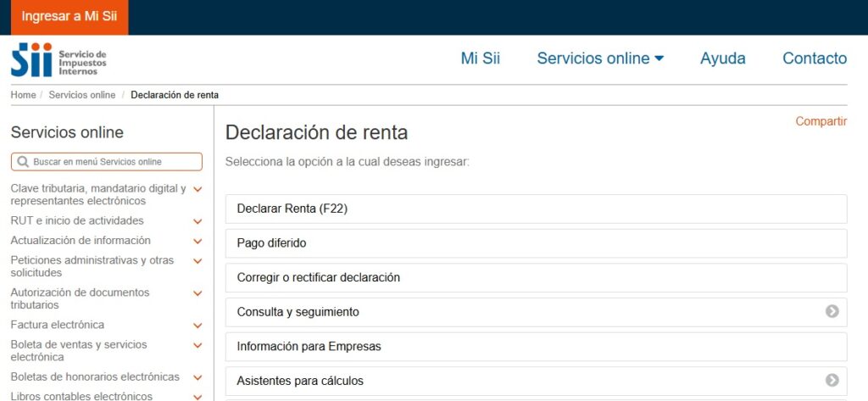Open Contacto from the navigation bar
Screen dimensions: 868x401
click(x=814, y=58)
